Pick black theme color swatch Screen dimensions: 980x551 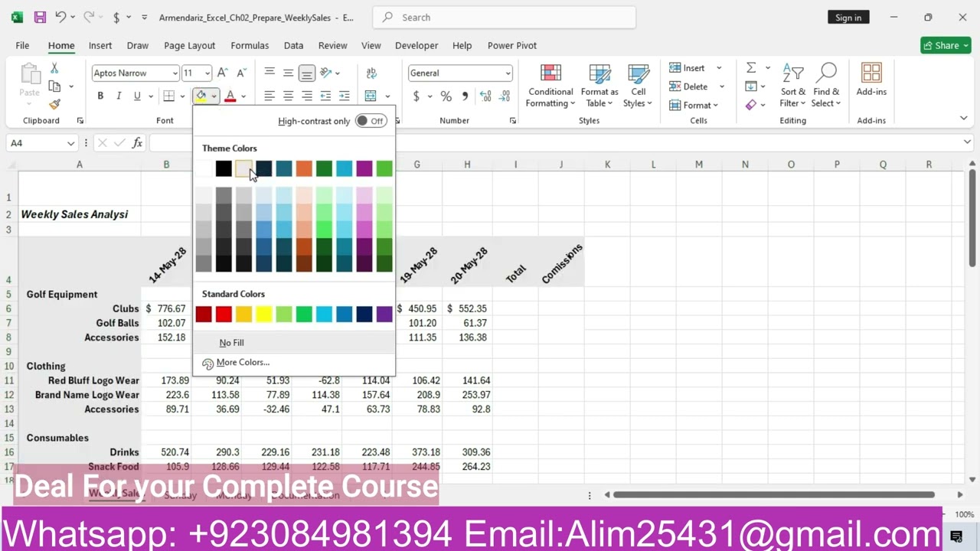coord(224,168)
